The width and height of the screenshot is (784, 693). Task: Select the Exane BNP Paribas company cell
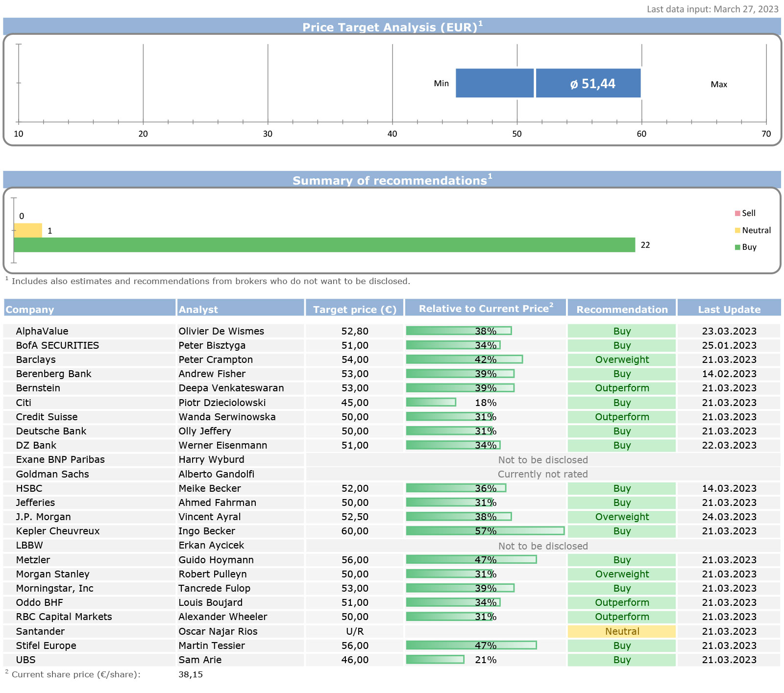[89, 459]
